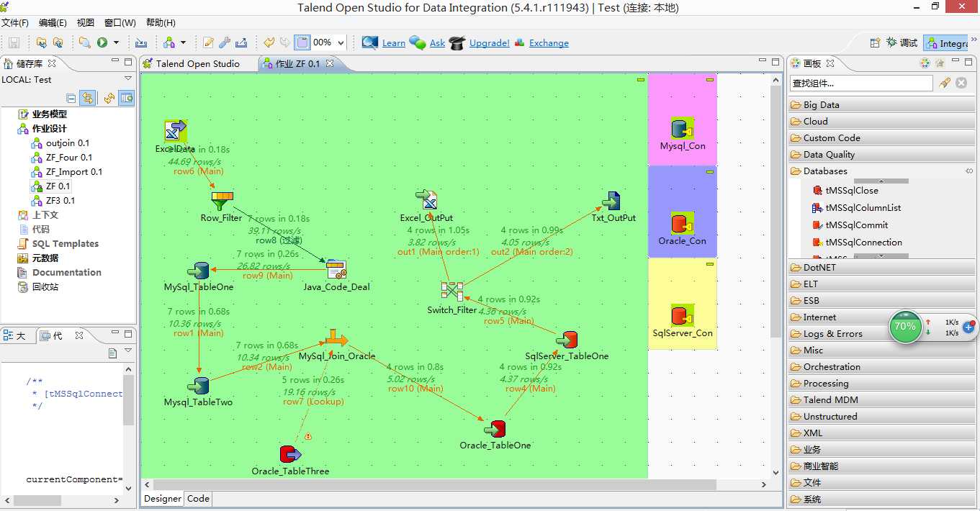980x511 pixels.
Task: Toggle the zoom fit page icon
Action: (x=302, y=42)
